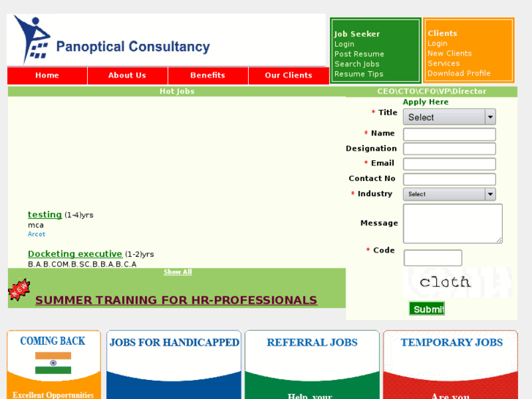Click the B.A.B.COM.B.SC.B.B.A.B.C.A text
Viewport: 532px width, 399px height.
click(82, 264)
